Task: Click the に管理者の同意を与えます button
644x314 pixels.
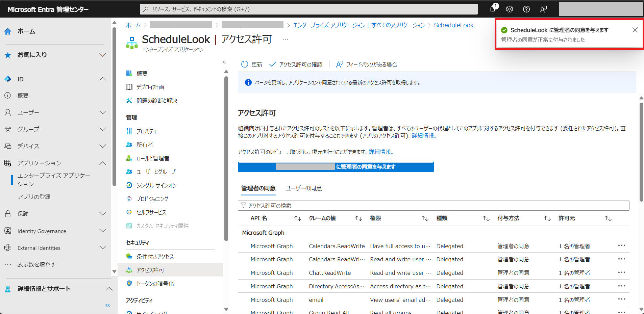Action: [336, 167]
